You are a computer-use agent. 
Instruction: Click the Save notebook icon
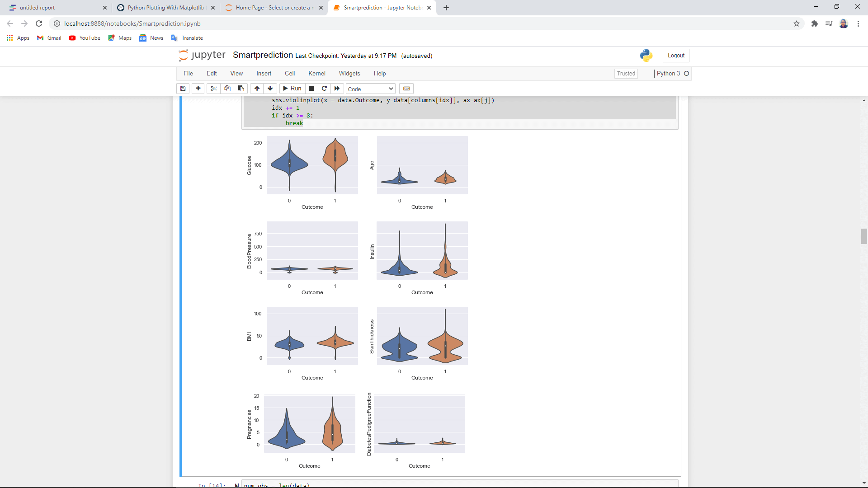(x=184, y=88)
